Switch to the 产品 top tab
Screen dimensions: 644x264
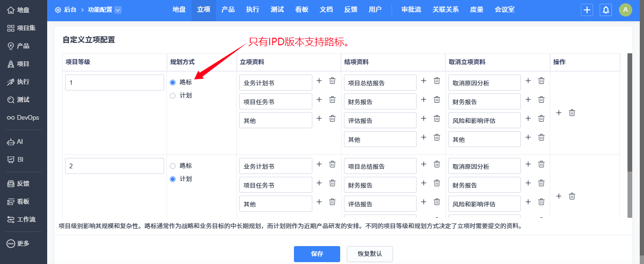(228, 9)
